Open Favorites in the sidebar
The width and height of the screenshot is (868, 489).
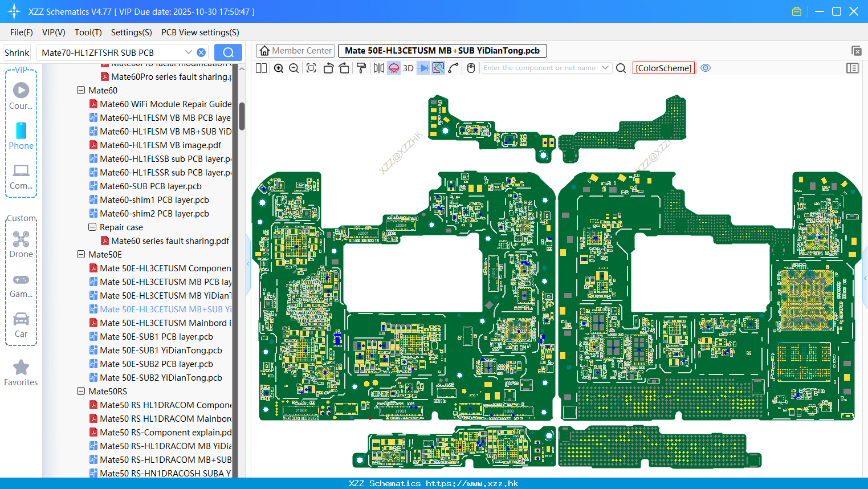tap(21, 373)
